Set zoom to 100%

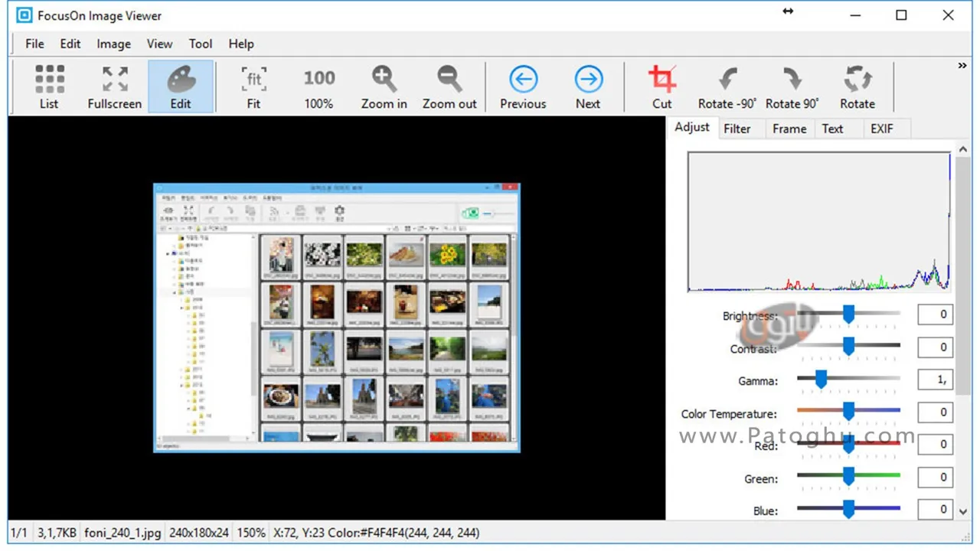(319, 86)
